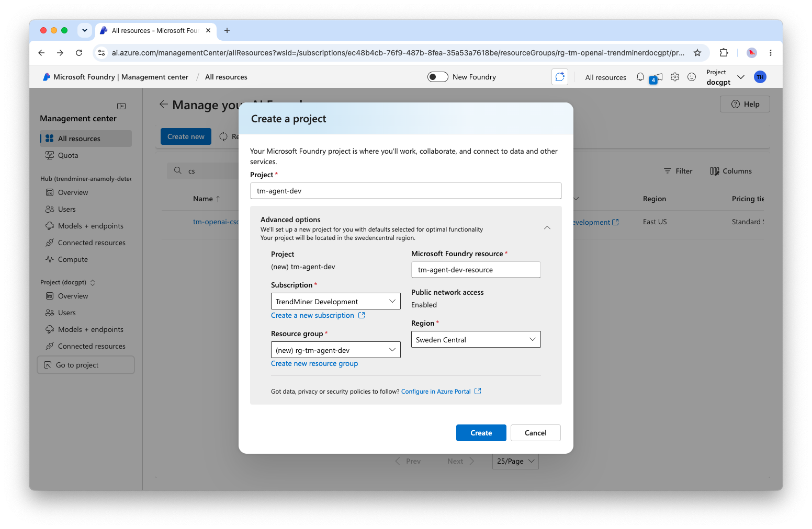Click the Create button in the dialog
This screenshot has width=812, height=529.
[x=481, y=433]
